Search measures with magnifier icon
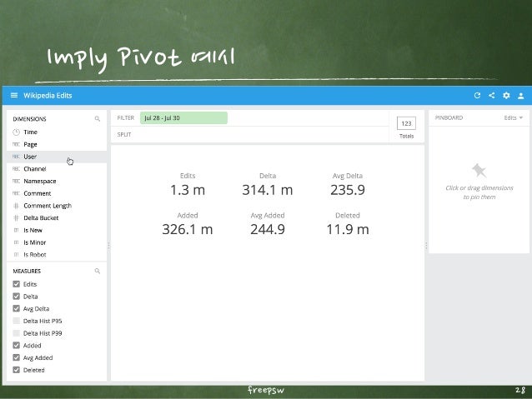 [x=98, y=271]
